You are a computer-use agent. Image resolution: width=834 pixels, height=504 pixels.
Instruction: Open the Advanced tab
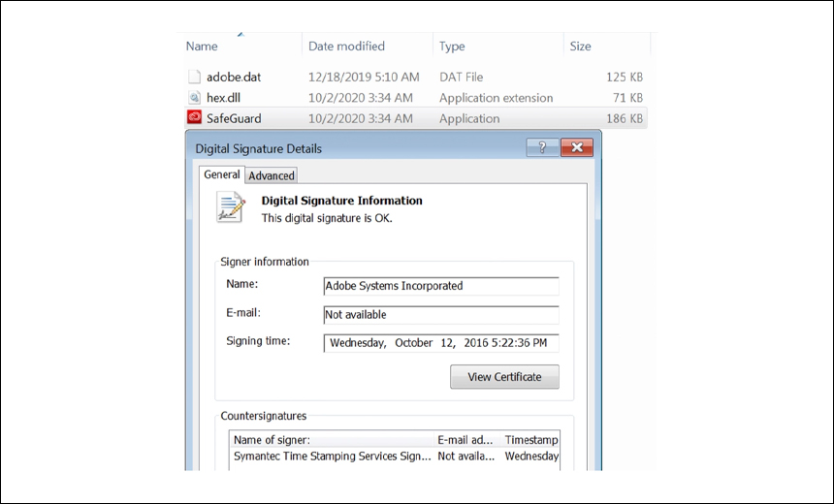pyautogui.click(x=272, y=175)
